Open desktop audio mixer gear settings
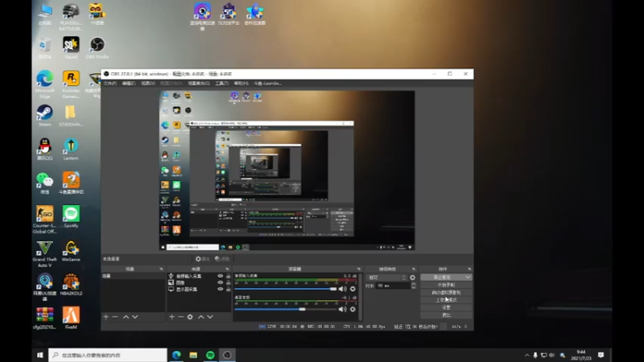Screen dimensions: 644x362 (x=353, y=309)
